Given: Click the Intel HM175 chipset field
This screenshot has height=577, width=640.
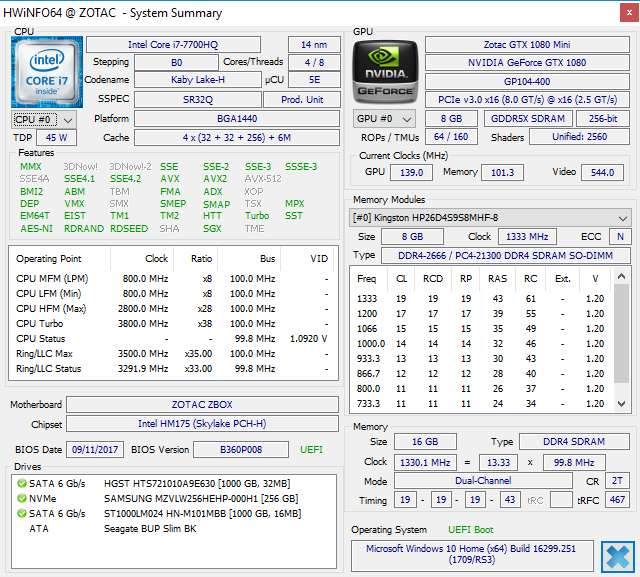Looking at the screenshot, I should [202, 424].
